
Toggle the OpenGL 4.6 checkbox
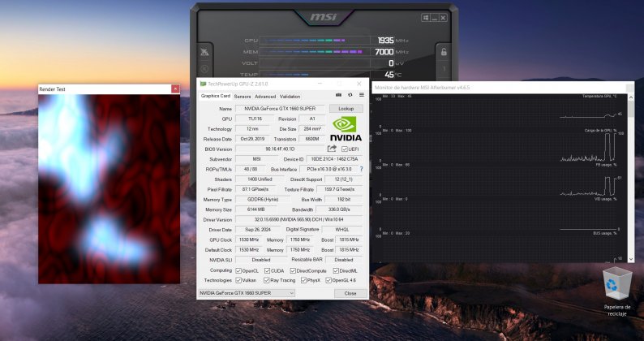click(x=328, y=280)
